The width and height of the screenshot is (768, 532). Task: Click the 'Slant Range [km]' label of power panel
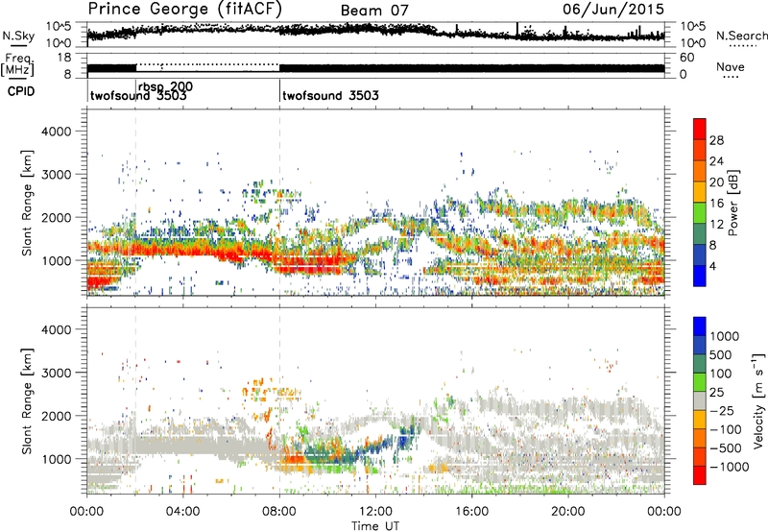coord(28,203)
